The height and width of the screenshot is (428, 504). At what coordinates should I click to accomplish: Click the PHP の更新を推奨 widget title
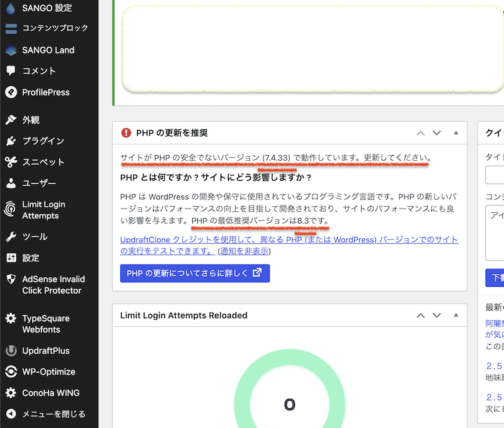[172, 133]
